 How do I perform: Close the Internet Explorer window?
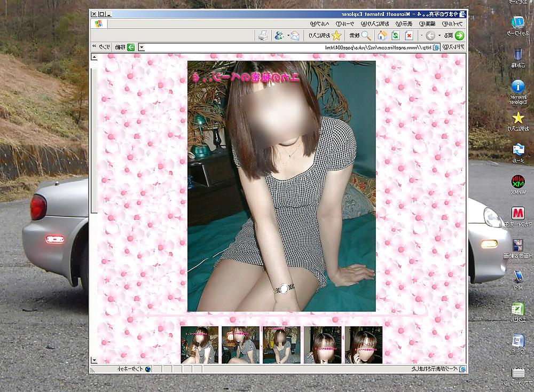coord(95,14)
